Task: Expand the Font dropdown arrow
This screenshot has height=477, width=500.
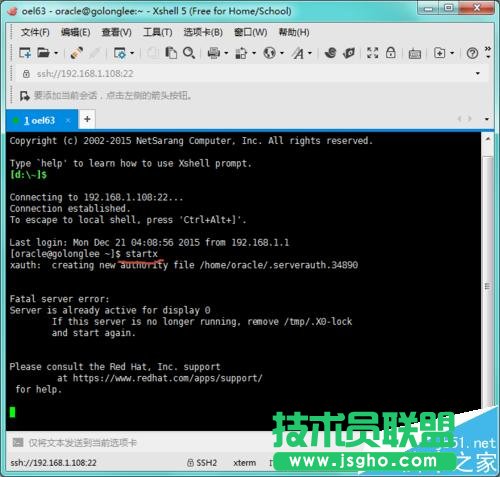Action: click(310, 53)
